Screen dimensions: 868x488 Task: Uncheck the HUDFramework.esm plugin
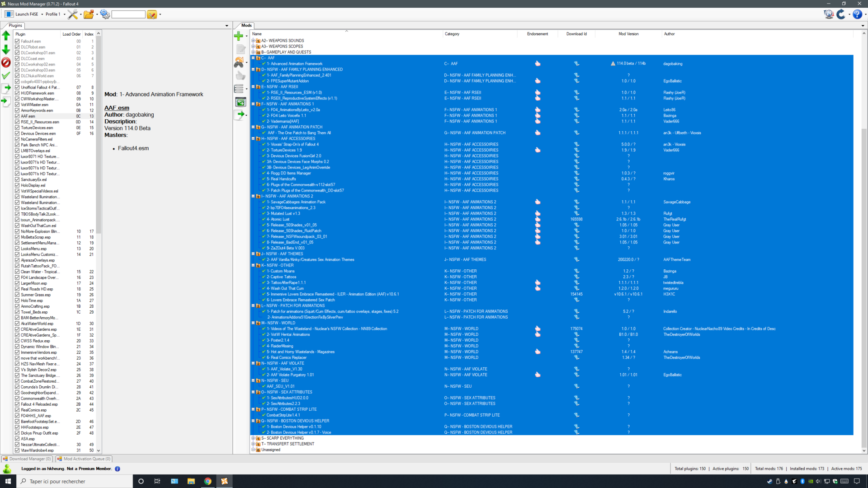click(17, 93)
